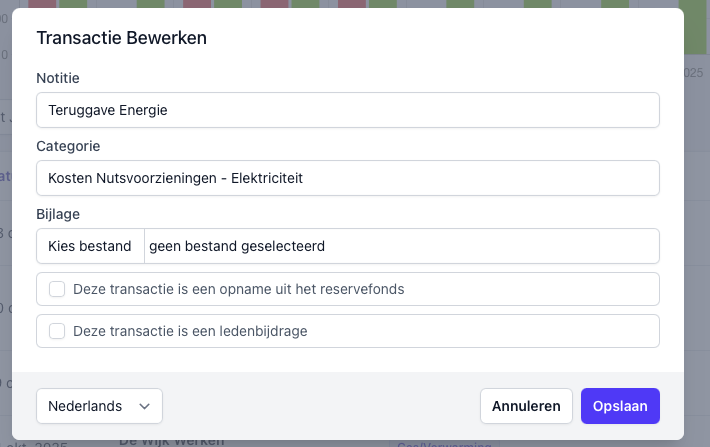710x447 pixels.
Task: Open the Categorie field showing Kosten Nutsvoorzieningen
Action: coord(347,178)
